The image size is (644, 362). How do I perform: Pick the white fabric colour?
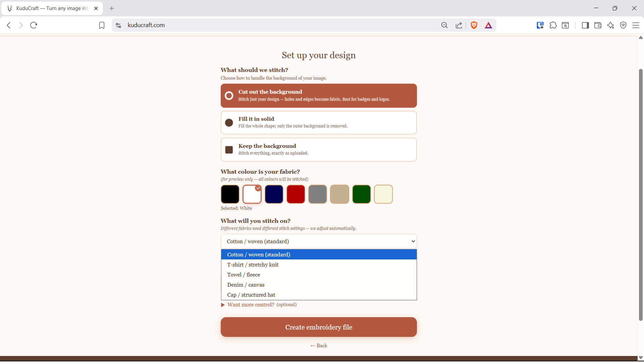pyautogui.click(x=252, y=194)
